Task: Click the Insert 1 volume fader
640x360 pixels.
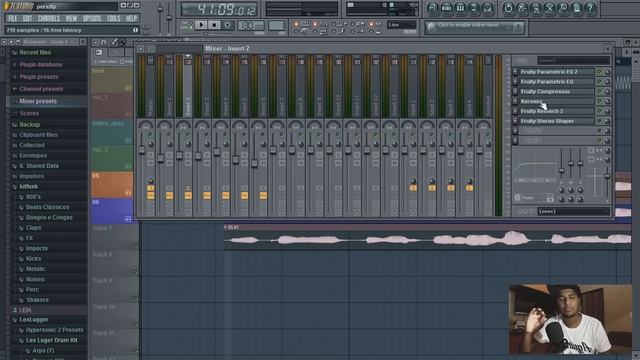Action: point(160,158)
